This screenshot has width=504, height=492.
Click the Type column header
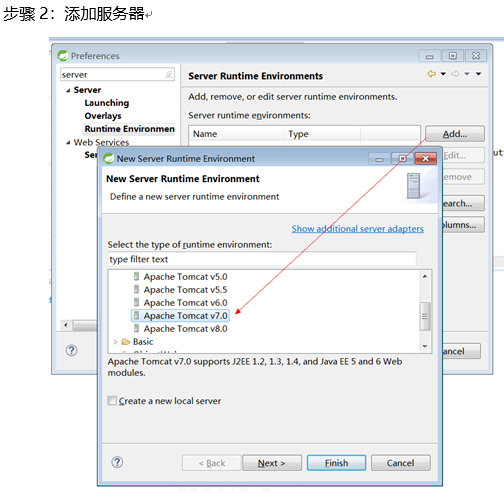(x=323, y=134)
